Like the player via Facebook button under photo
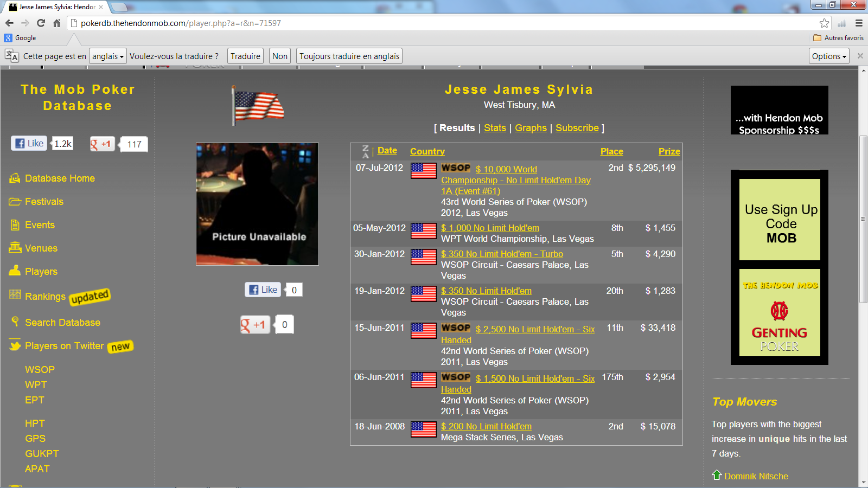Image resolution: width=868 pixels, height=488 pixels. (x=263, y=290)
